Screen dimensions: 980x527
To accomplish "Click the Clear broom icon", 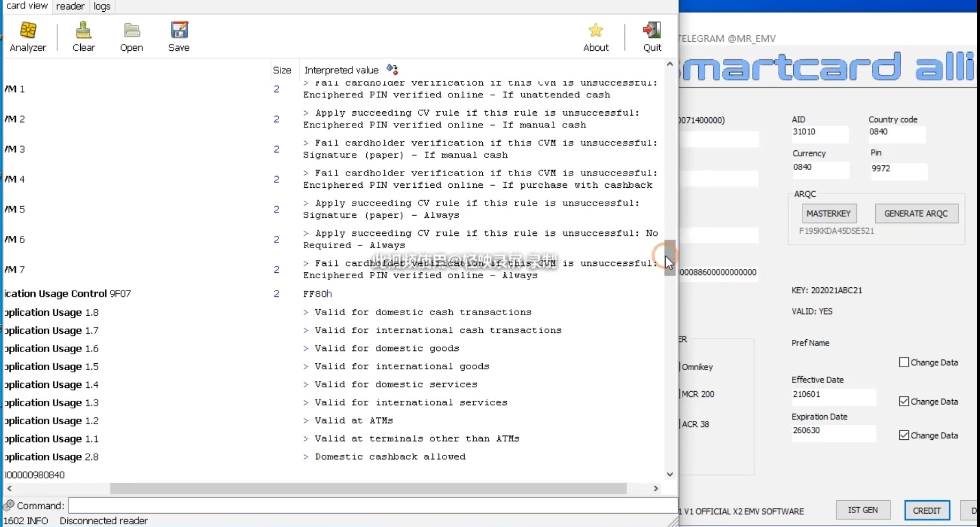I will 83,31.
